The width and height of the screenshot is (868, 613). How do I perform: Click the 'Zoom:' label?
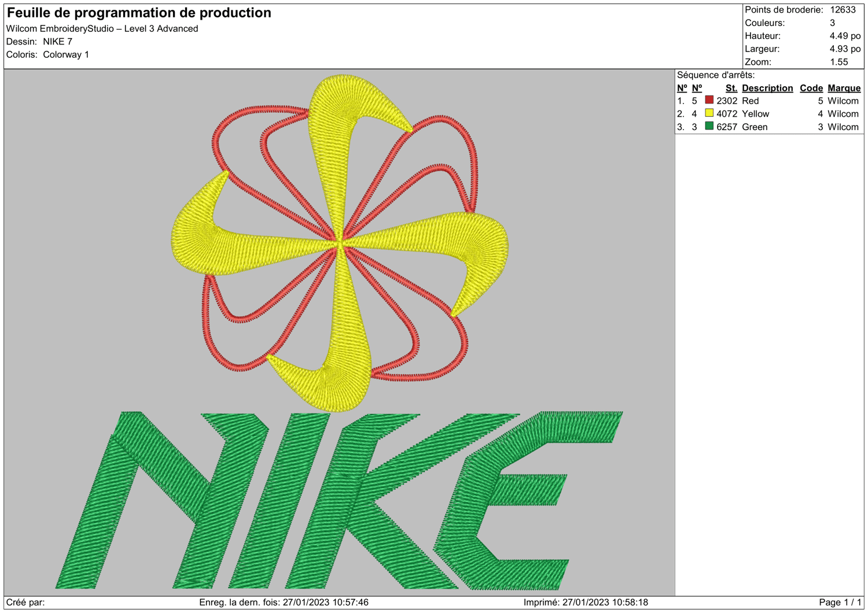[x=757, y=62]
